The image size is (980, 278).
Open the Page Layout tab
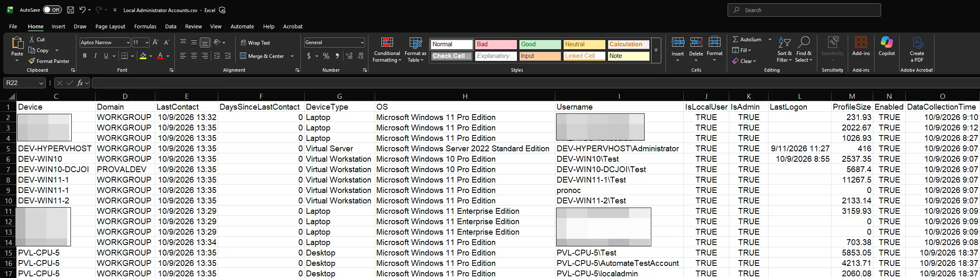pyautogui.click(x=110, y=26)
